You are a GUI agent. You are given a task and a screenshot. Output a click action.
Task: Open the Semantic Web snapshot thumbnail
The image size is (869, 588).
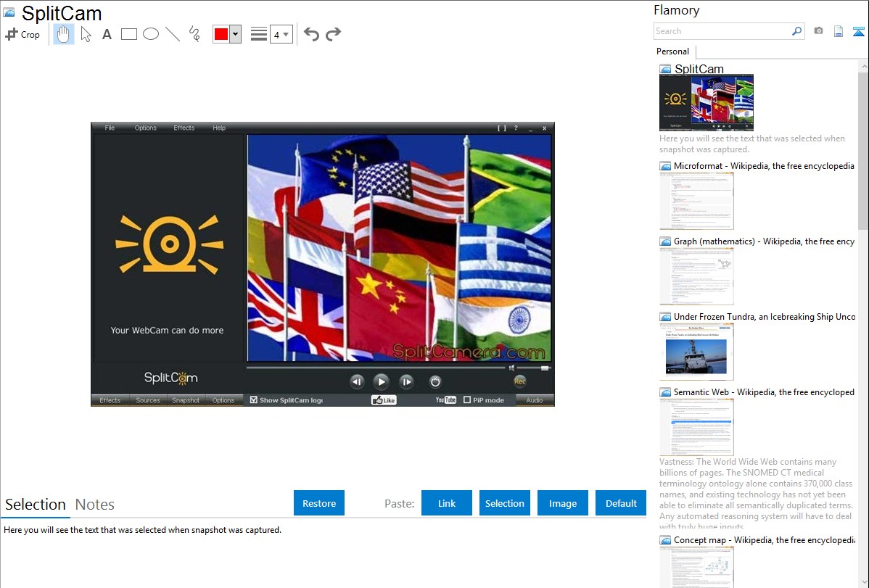point(696,427)
